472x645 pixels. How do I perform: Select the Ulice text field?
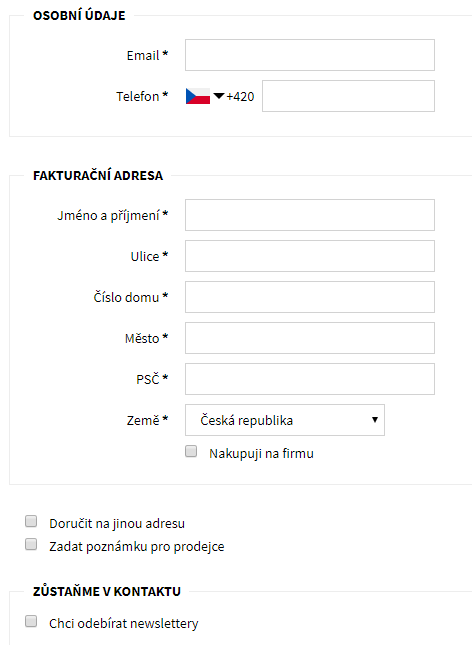(x=310, y=256)
